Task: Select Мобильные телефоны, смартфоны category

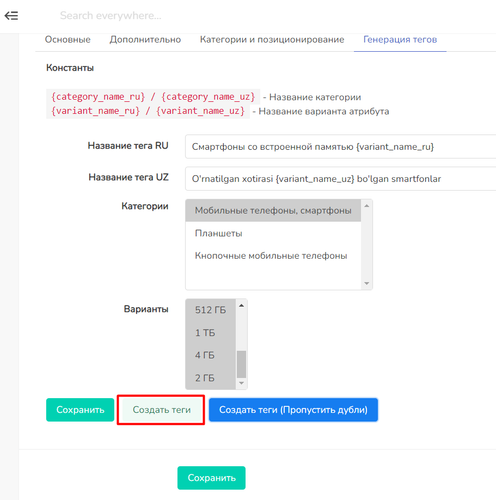Action: point(273,211)
